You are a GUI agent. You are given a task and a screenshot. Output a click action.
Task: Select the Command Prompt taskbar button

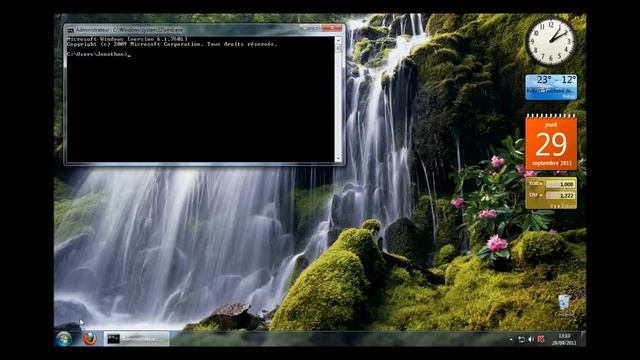pos(136,339)
